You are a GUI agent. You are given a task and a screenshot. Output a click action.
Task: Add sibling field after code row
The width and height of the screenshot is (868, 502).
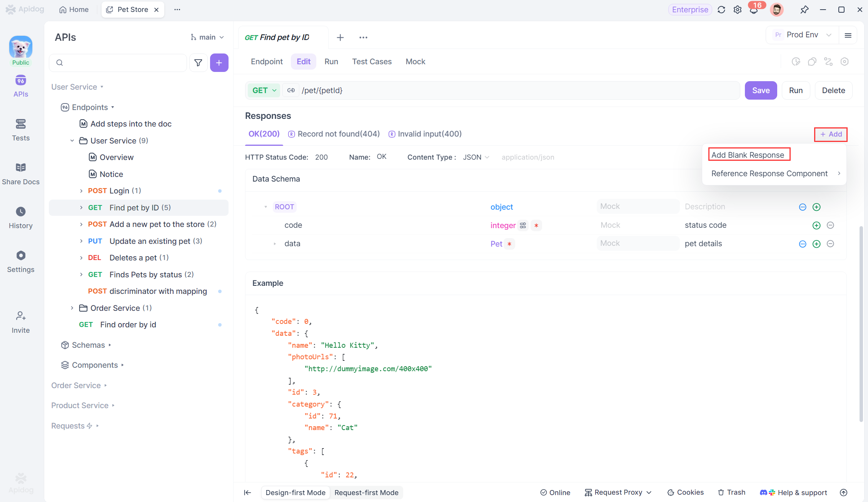click(816, 225)
